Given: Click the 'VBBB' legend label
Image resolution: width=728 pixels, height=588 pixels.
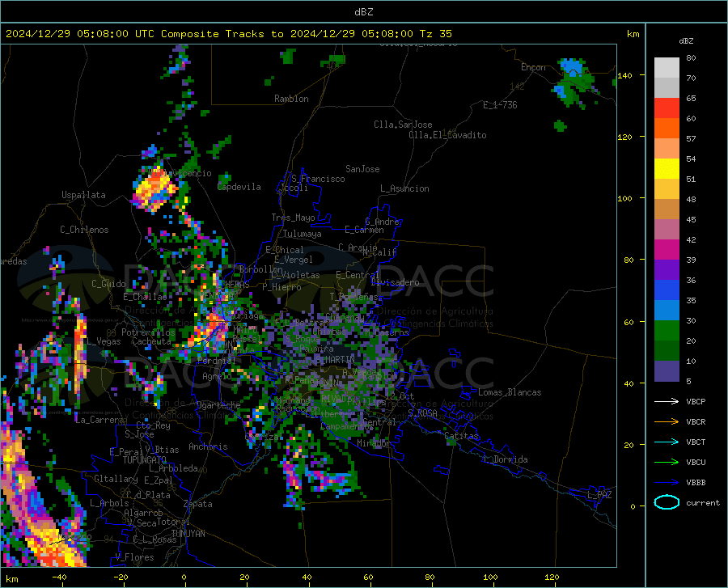Looking at the screenshot, I should (696, 483).
